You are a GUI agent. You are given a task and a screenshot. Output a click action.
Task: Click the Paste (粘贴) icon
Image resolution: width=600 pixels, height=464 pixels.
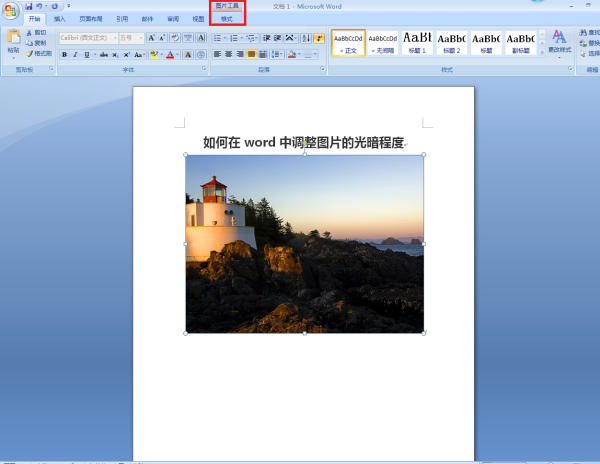point(13,40)
